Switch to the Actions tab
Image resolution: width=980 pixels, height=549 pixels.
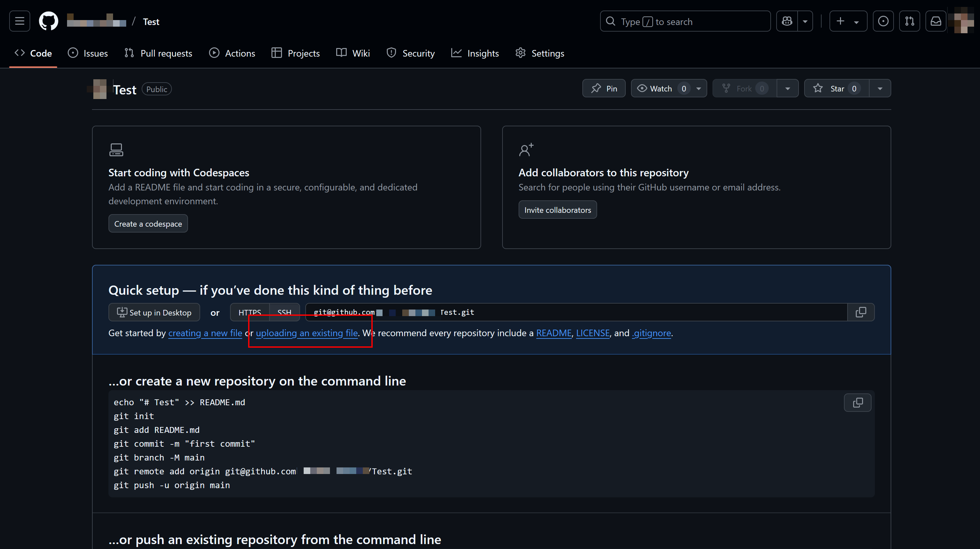[x=232, y=53]
